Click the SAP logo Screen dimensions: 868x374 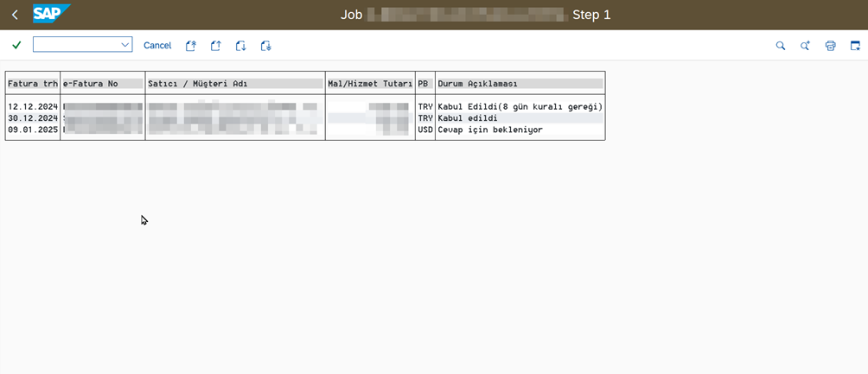[x=50, y=14]
